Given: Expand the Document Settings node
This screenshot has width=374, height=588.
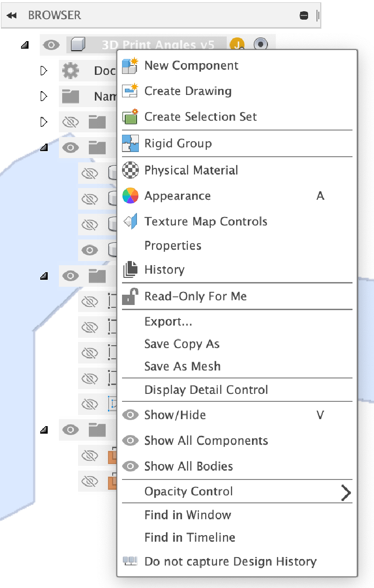Looking at the screenshot, I should click(x=44, y=71).
